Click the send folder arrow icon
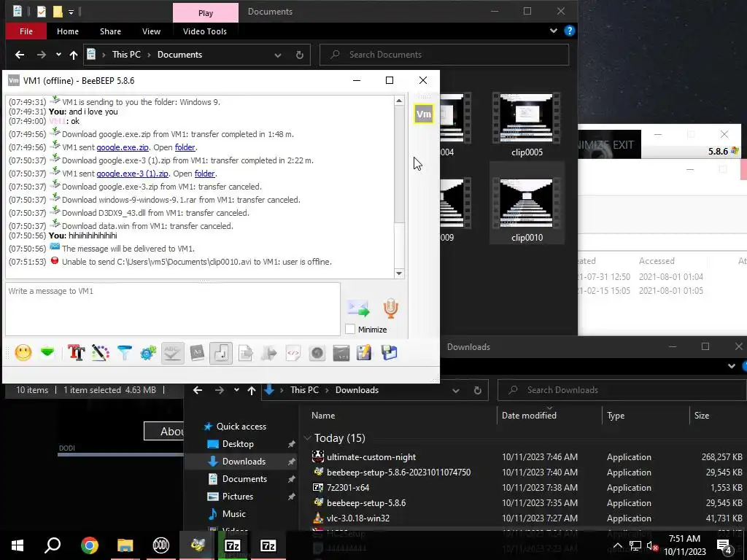This screenshot has width=747, height=560. (269, 353)
